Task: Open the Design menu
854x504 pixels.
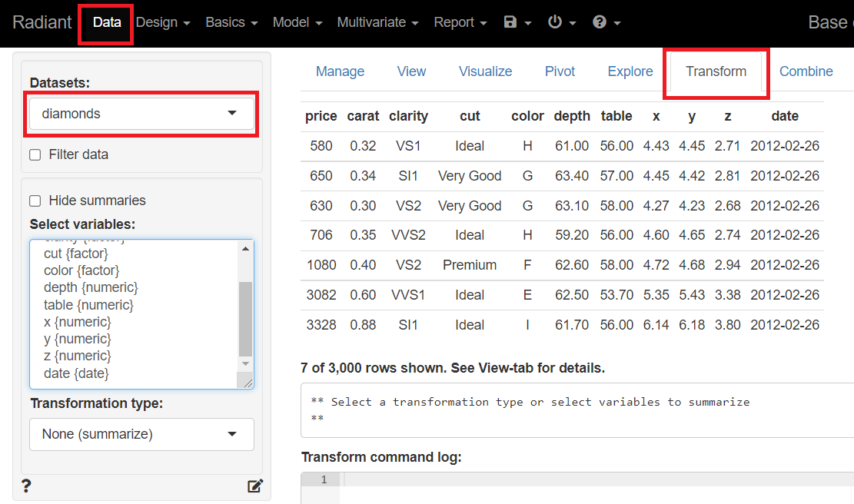Action: click(162, 22)
